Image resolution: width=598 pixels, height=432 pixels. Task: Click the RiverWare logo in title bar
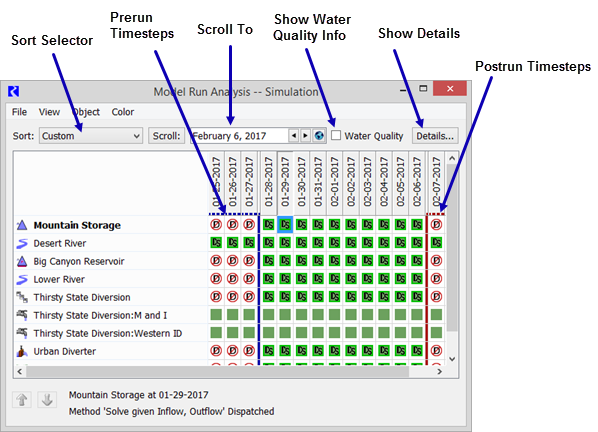(13, 92)
